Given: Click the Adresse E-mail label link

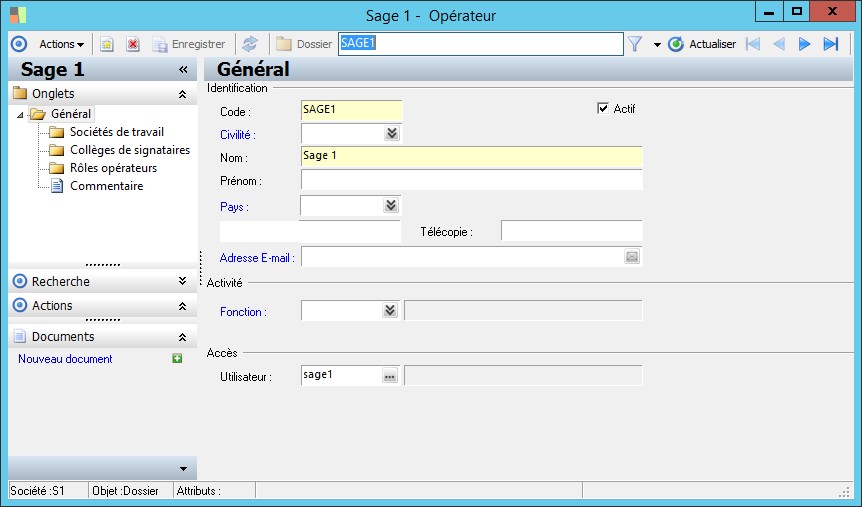Looking at the screenshot, I should [x=257, y=258].
